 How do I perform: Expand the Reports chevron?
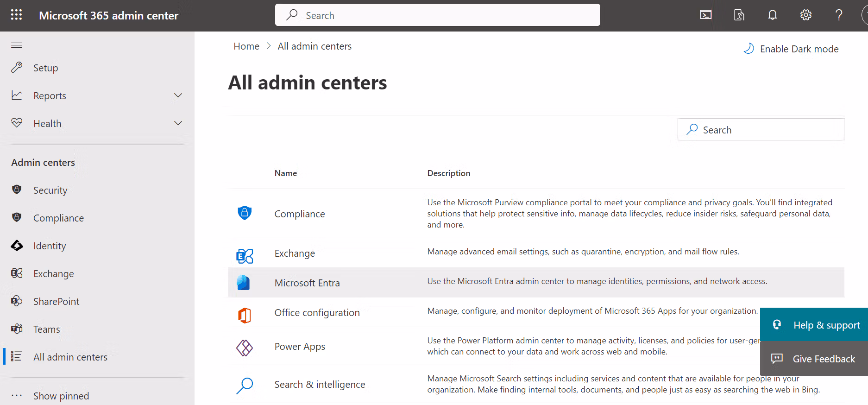pos(178,95)
